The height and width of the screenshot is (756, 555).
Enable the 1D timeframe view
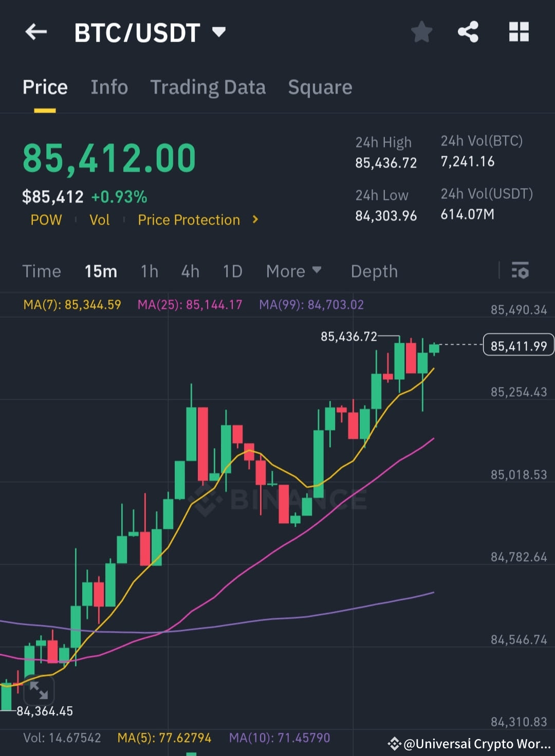[x=232, y=271]
